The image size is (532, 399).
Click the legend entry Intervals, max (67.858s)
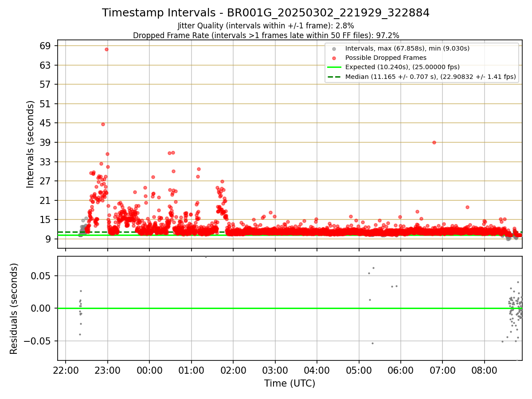coord(407,48)
